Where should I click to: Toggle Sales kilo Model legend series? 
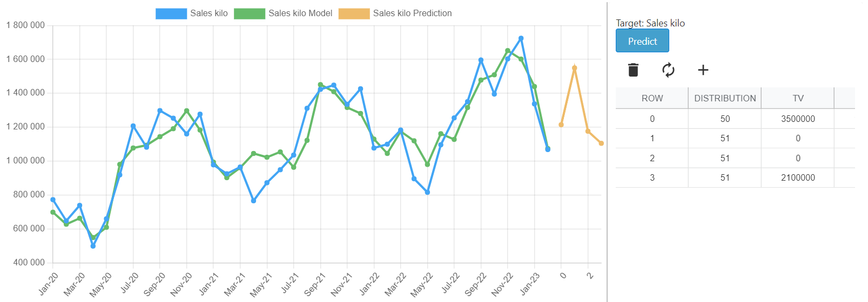[x=300, y=13]
